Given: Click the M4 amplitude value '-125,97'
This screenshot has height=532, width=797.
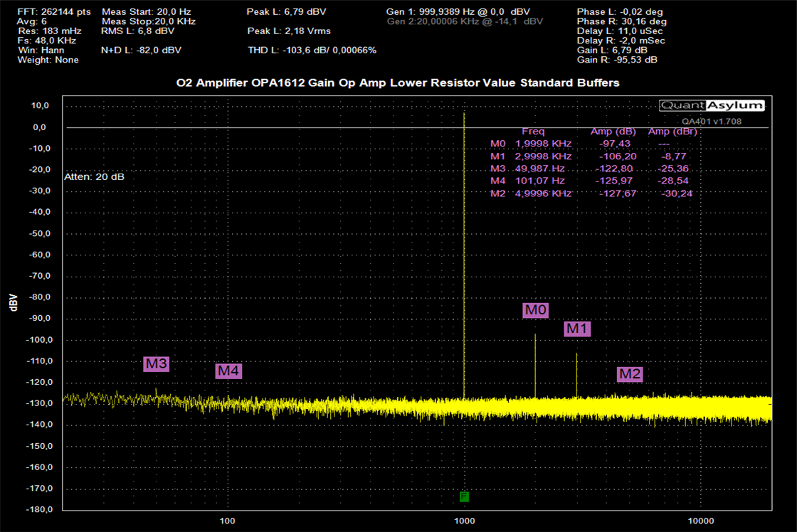Looking at the screenshot, I should pyautogui.click(x=614, y=181).
